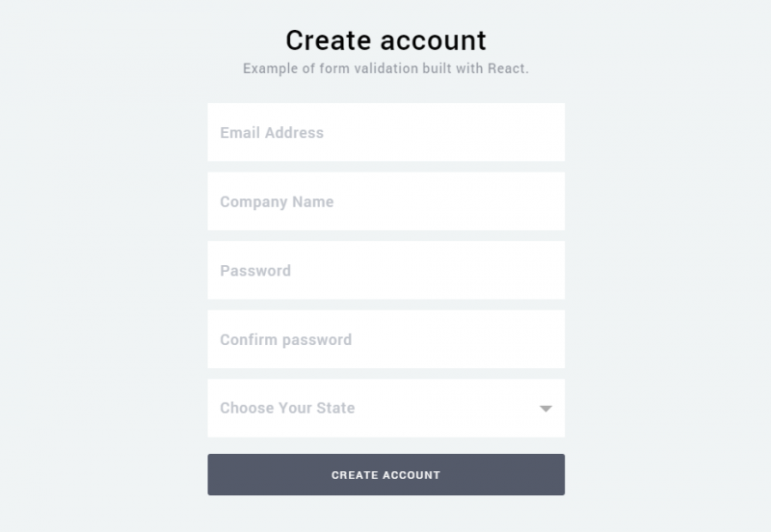
Task: Click the Confirm password placeholder label
Action: [285, 339]
